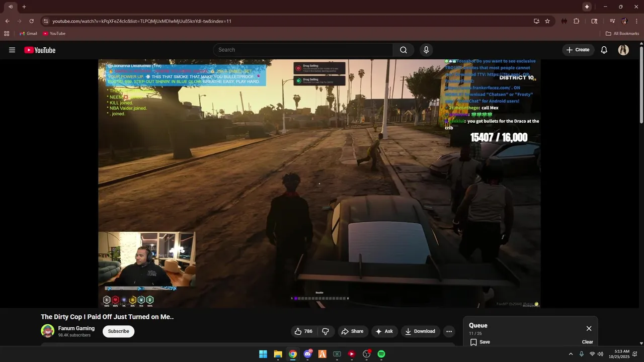
Task: Click the address bar URL
Action: [142, 21]
